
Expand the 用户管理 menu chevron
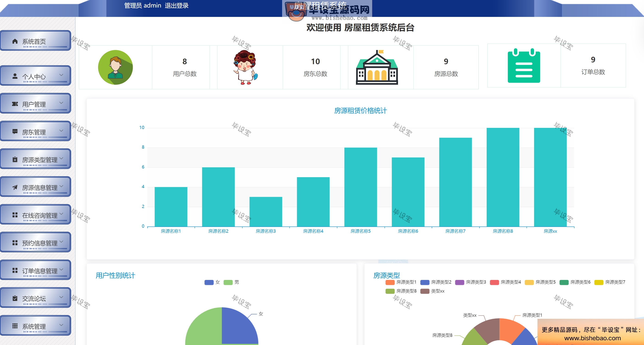tap(61, 103)
